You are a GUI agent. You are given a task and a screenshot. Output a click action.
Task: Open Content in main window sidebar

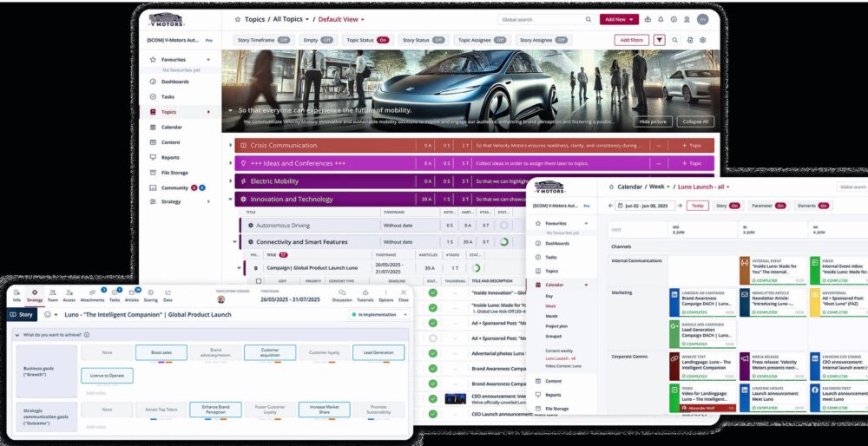point(170,142)
